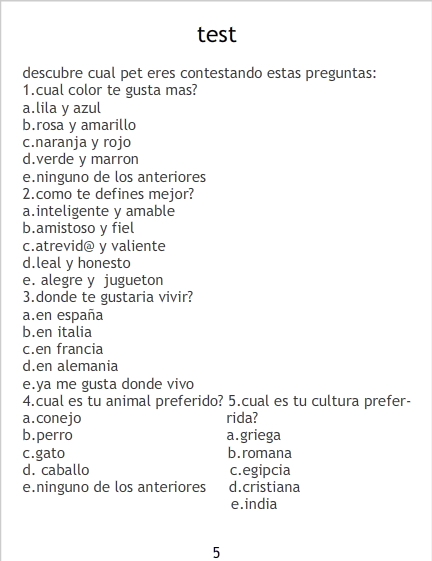Viewport: 432px width, 561px height.
Task: Click page number 5 at bottom
Action: [x=216, y=553]
